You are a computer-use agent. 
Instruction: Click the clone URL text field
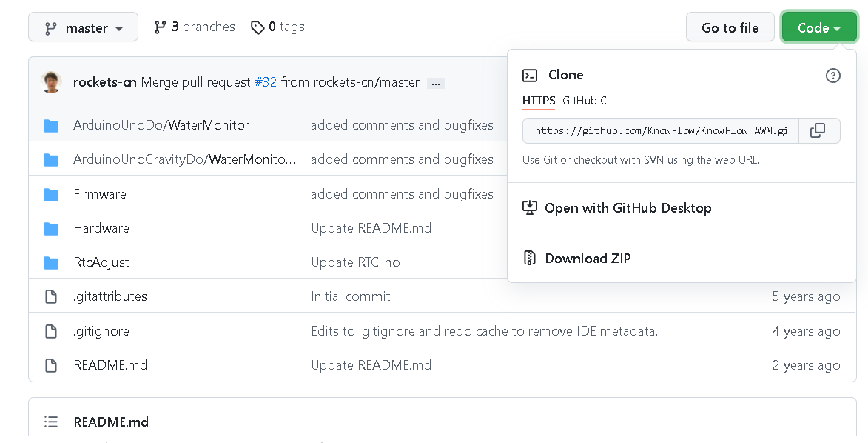click(x=660, y=131)
